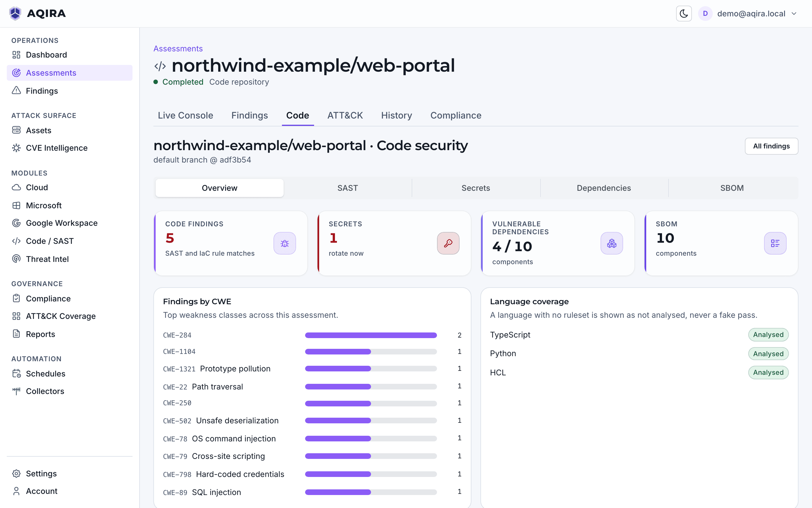Click the Google Workspace icon
812x508 pixels.
pyautogui.click(x=16, y=223)
